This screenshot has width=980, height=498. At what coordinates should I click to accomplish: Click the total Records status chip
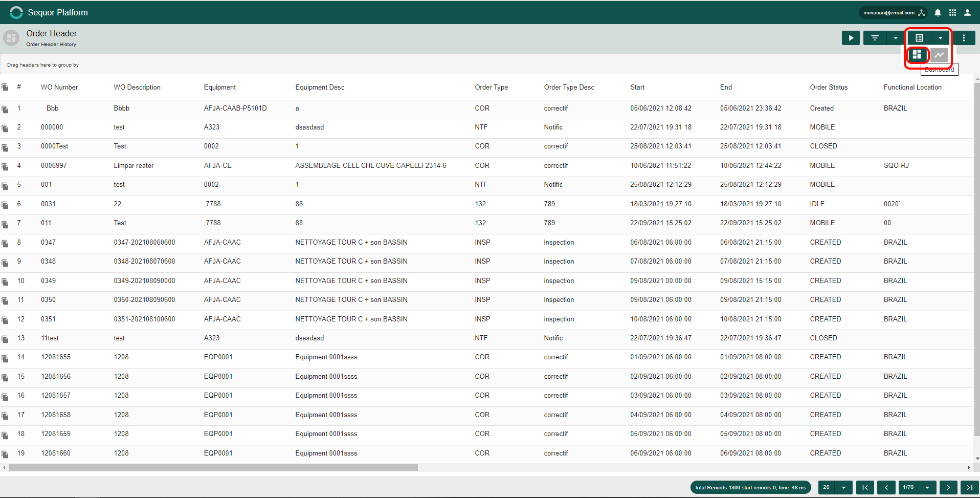750,488
